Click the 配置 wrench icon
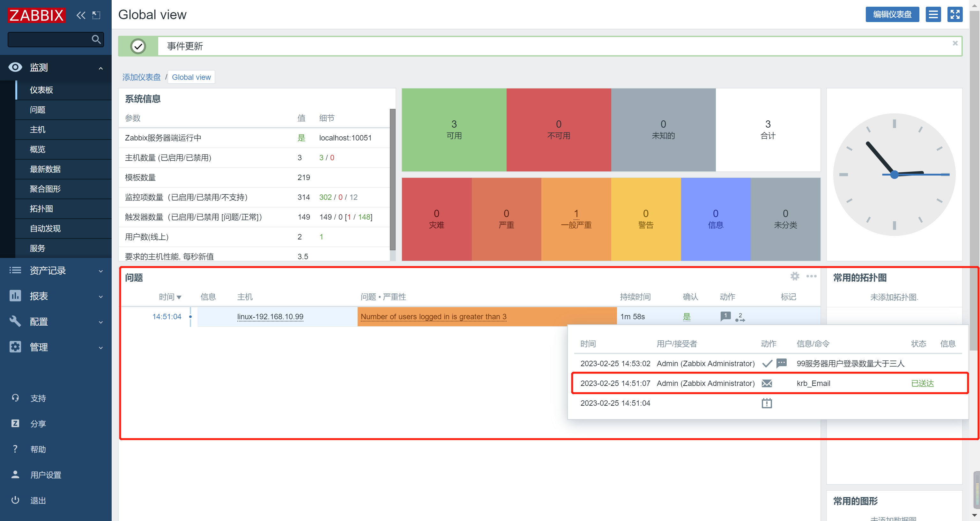 click(15, 321)
